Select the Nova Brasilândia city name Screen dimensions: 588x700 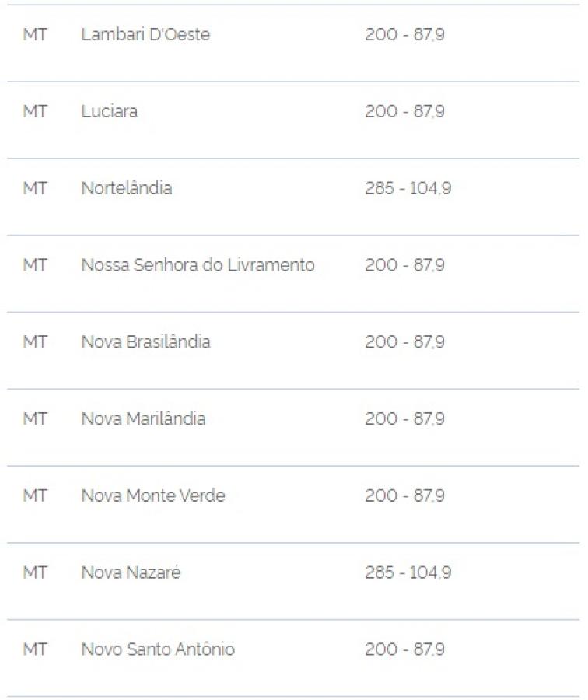click(145, 341)
